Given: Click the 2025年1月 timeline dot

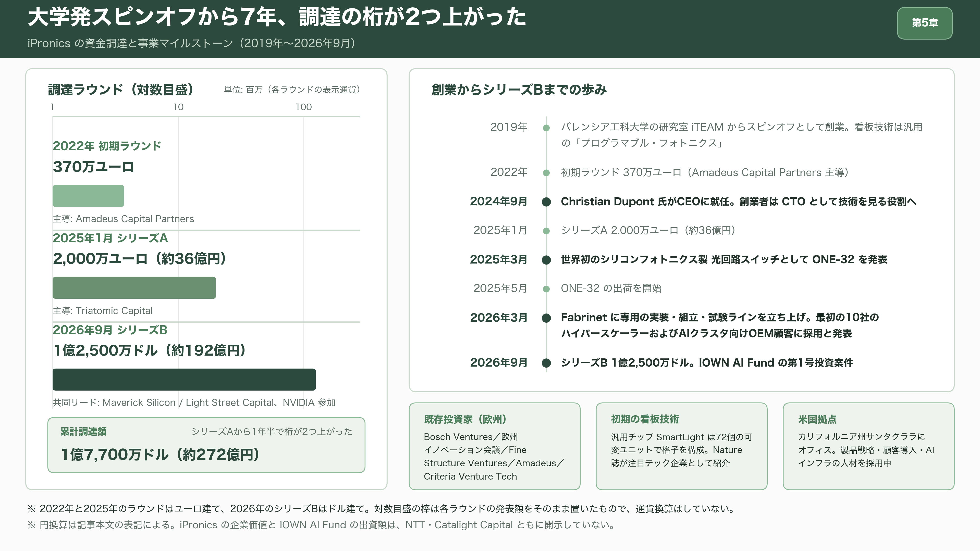Looking at the screenshot, I should (546, 231).
